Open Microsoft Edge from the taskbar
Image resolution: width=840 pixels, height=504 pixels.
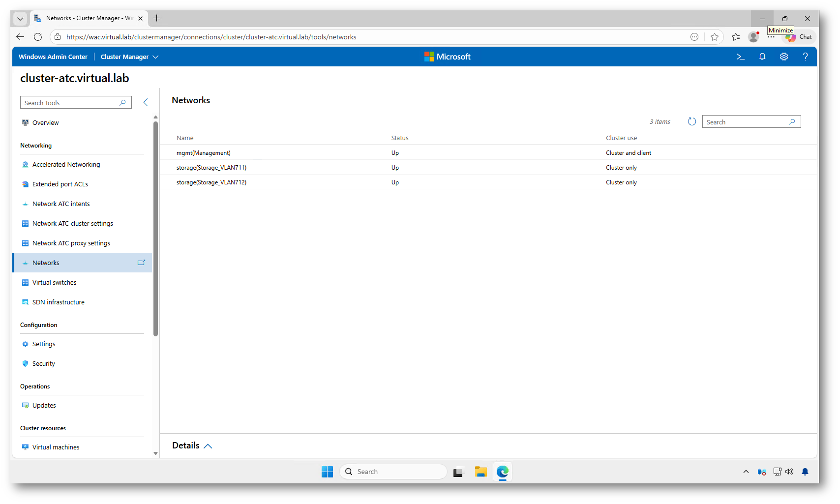click(502, 472)
